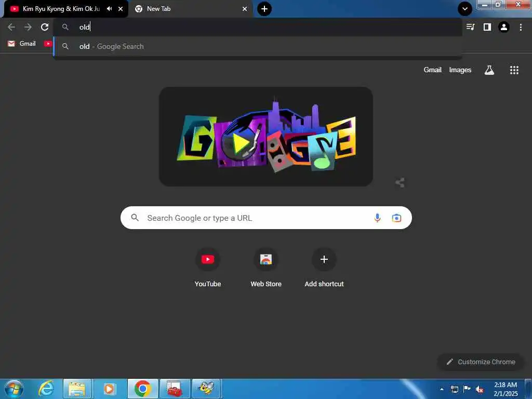The image size is (532, 399).
Task: Open the Chrome three-dot menu
Action: pyautogui.click(x=521, y=27)
